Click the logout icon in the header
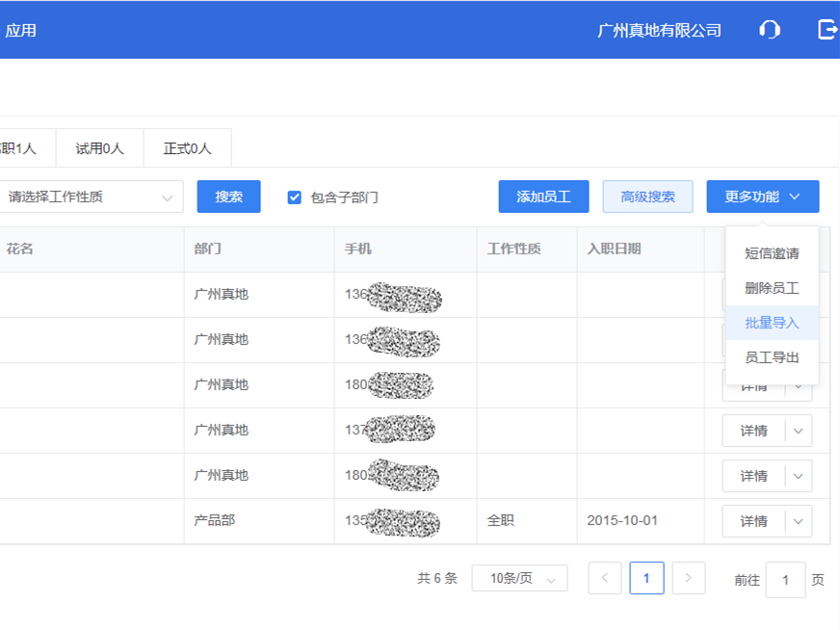Image resolution: width=840 pixels, height=630 pixels. (826, 30)
